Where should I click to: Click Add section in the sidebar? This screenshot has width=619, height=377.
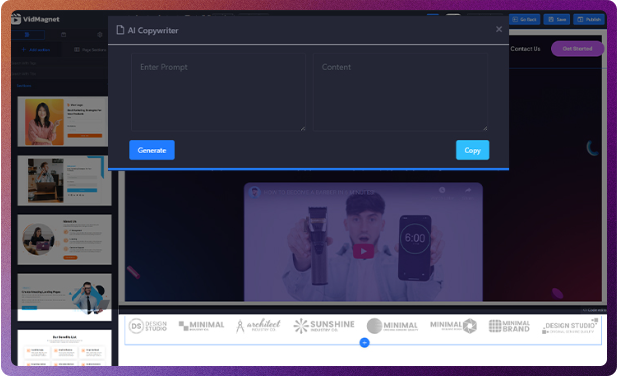(x=36, y=50)
